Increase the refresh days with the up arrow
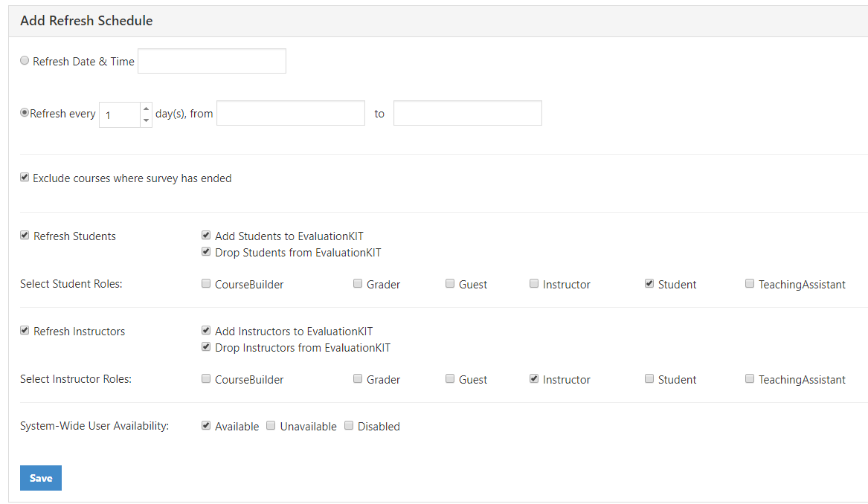Screen dimensions: 868x504 [x=146, y=109]
